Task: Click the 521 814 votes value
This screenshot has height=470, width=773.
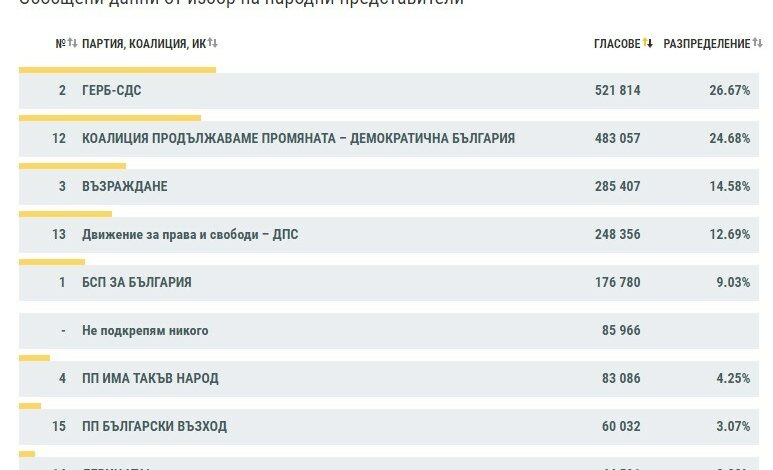Action: (617, 90)
